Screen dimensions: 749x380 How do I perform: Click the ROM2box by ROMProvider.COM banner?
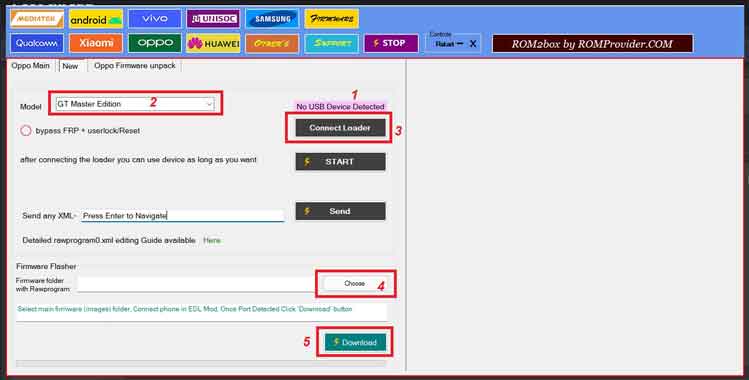(x=592, y=44)
